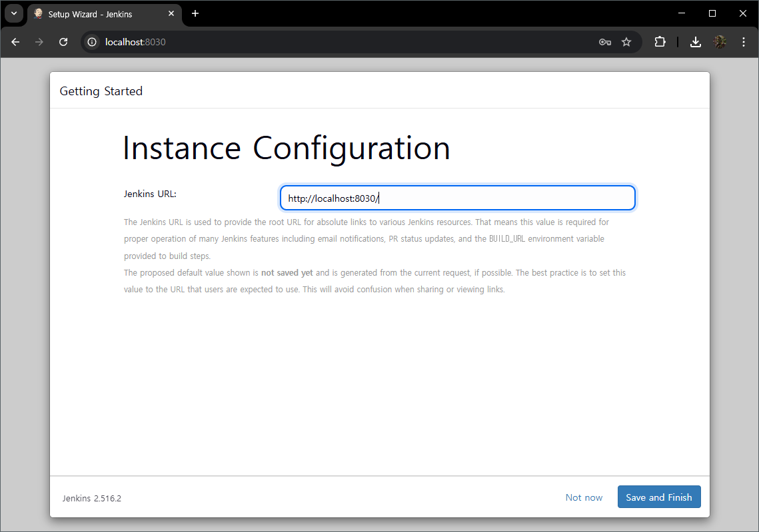The height and width of the screenshot is (532, 759).
Task: Open the browser extensions puzzle icon
Action: (x=660, y=42)
